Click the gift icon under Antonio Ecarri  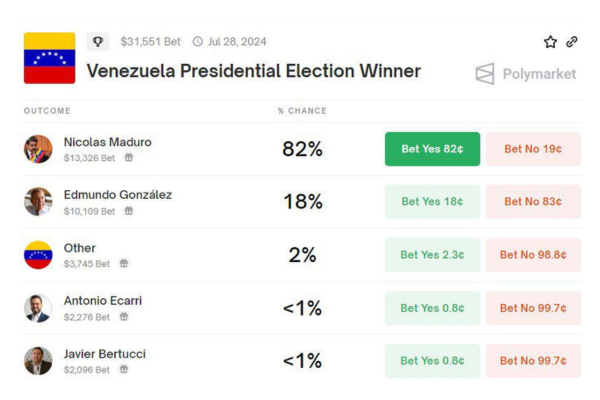(x=124, y=317)
